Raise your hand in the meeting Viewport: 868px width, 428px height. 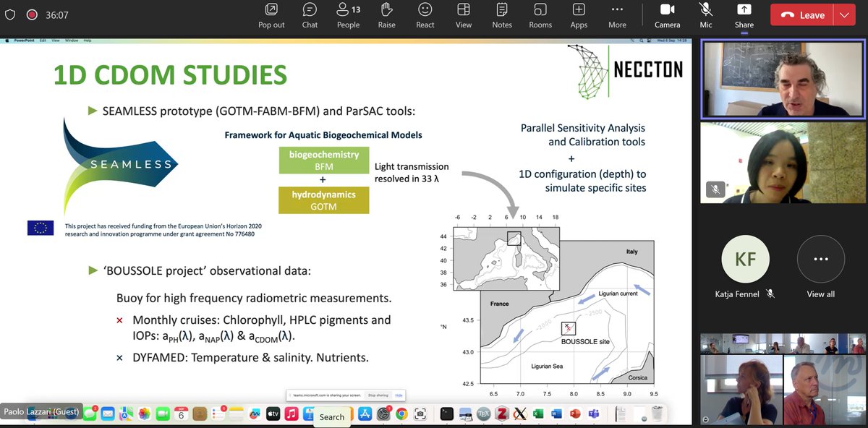[x=386, y=15]
